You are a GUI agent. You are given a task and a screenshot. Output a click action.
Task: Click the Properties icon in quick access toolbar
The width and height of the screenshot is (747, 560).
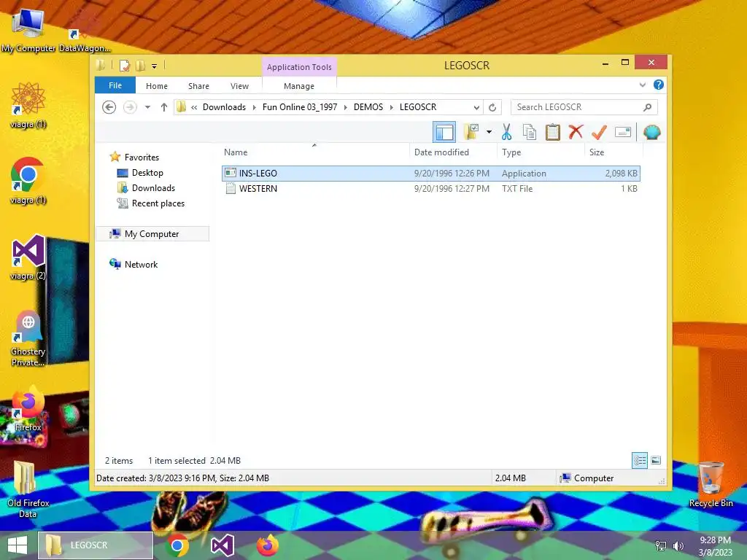124,65
